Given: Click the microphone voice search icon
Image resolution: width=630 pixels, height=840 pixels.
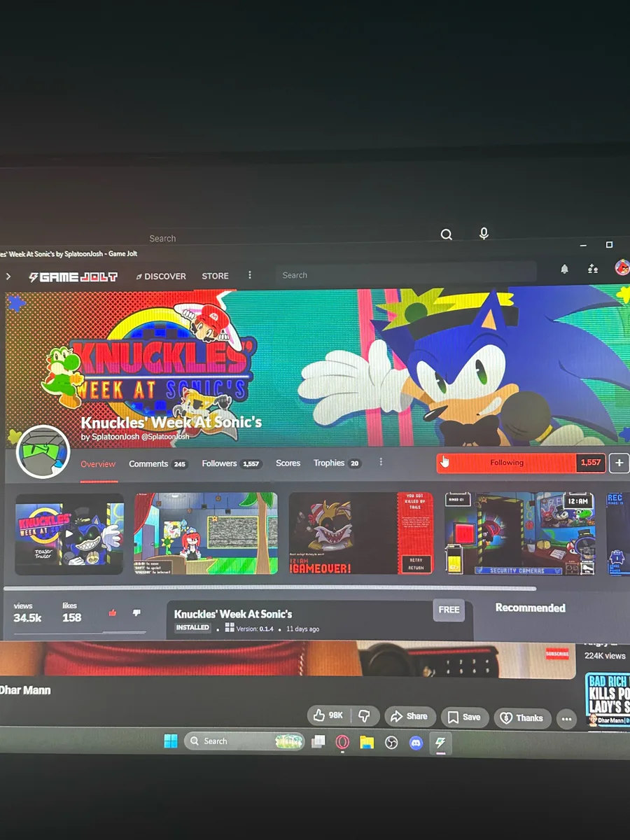Looking at the screenshot, I should [484, 234].
